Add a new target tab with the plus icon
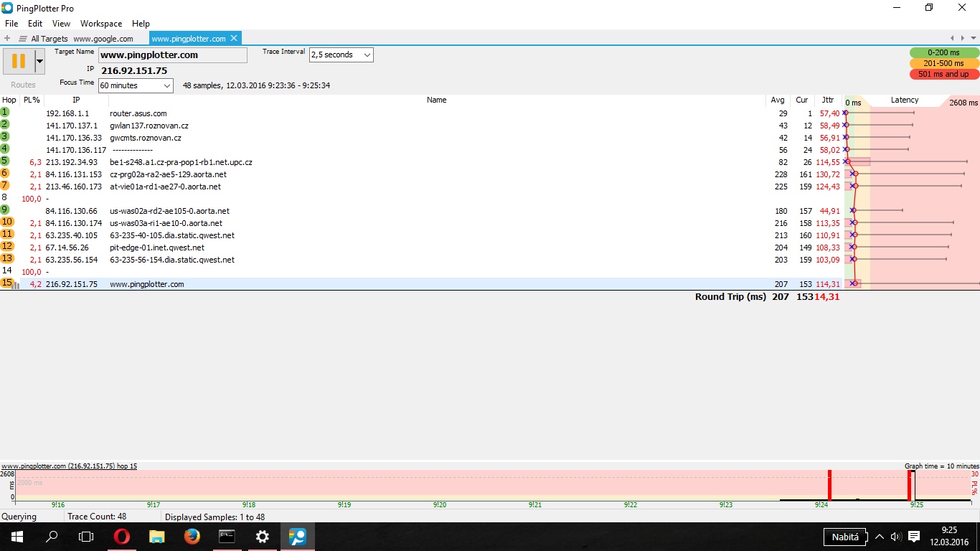Image resolution: width=980 pixels, height=551 pixels. click(x=7, y=39)
